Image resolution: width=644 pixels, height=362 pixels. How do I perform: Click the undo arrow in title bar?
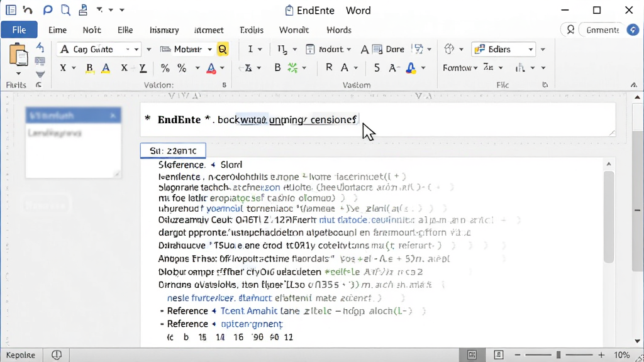28,10
